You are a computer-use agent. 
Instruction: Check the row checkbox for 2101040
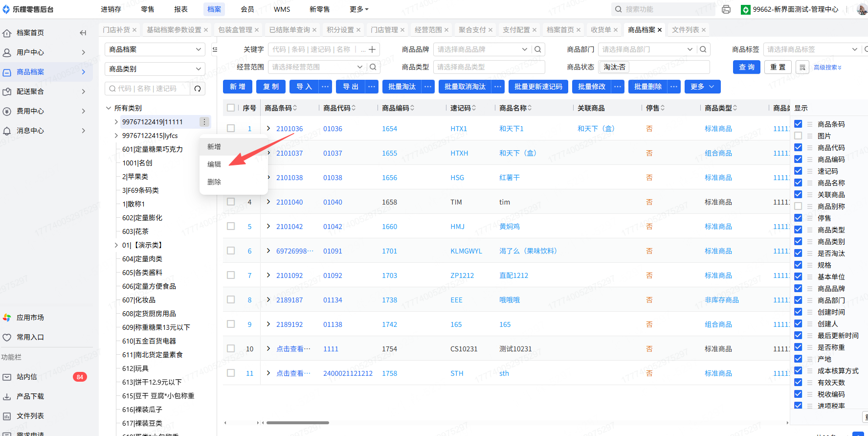[x=231, y=202]
